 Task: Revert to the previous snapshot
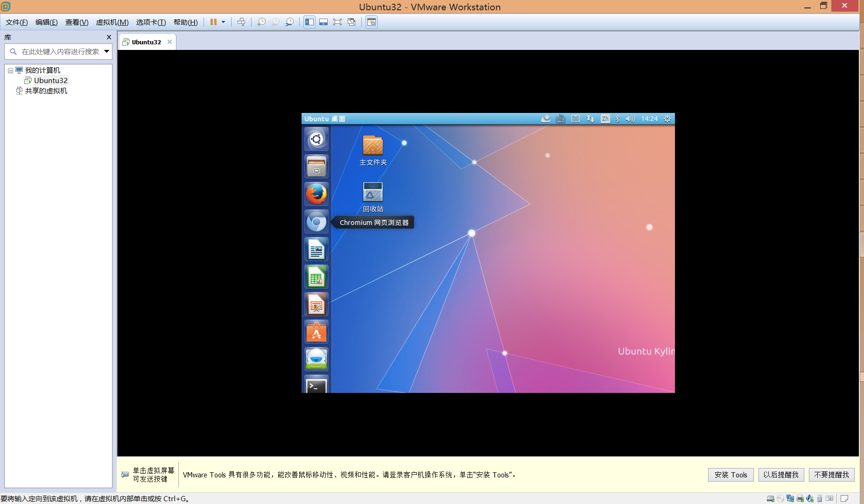(x=275, y=22)
